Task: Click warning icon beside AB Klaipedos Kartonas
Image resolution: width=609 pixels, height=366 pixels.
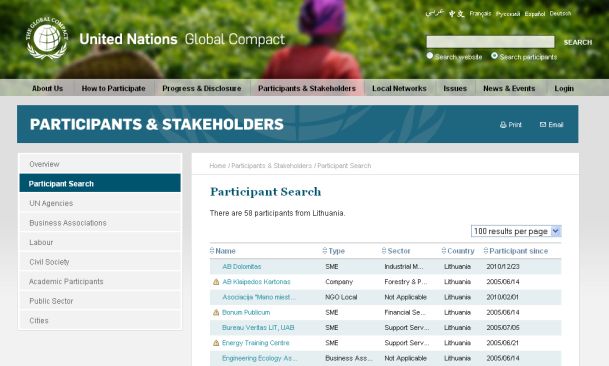Action: [216, 282]
